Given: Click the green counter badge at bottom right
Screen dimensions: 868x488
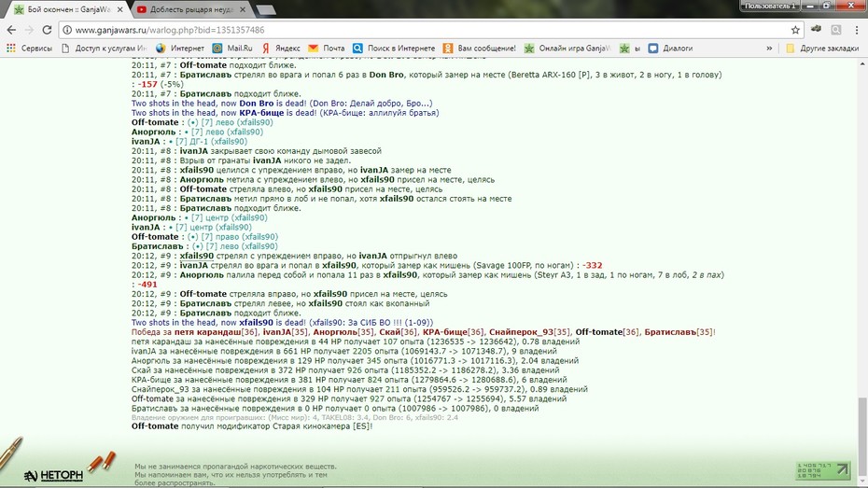Looking at the screenshot, I should [x=822, y=470].
